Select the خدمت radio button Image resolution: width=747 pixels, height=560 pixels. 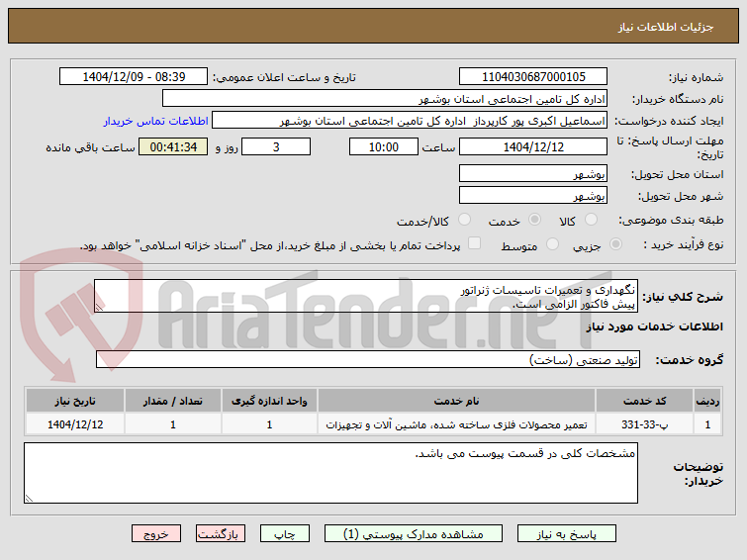click(534, 220)
